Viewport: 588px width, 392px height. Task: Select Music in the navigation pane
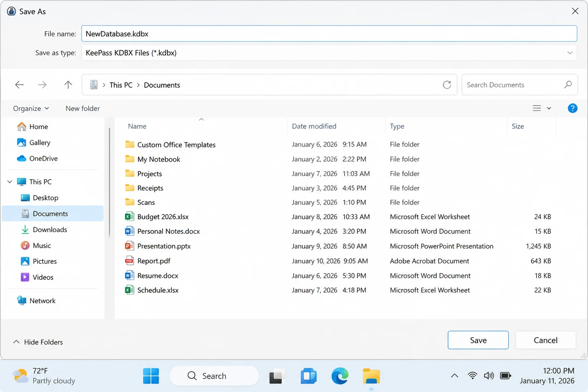coord(53,245)
